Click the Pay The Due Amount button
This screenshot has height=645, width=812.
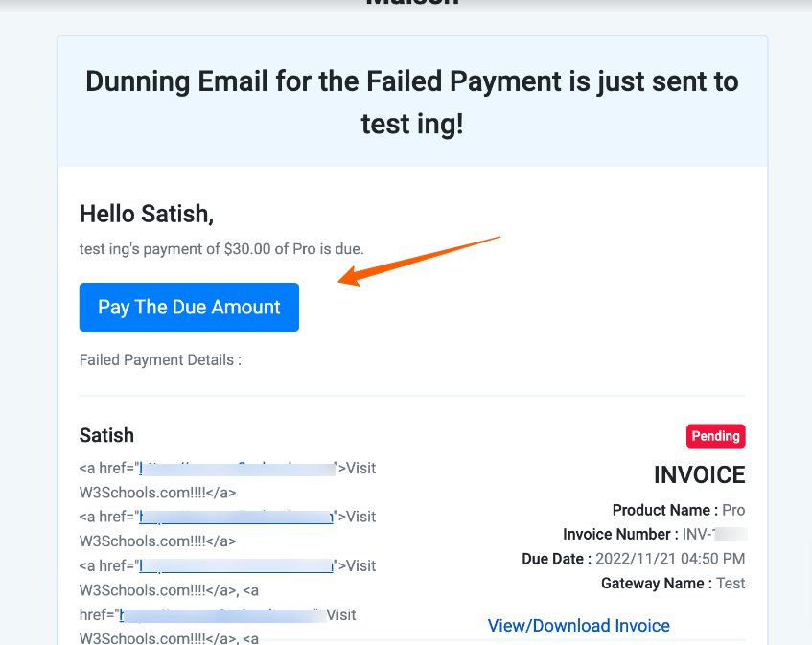(x=189, y=307)
